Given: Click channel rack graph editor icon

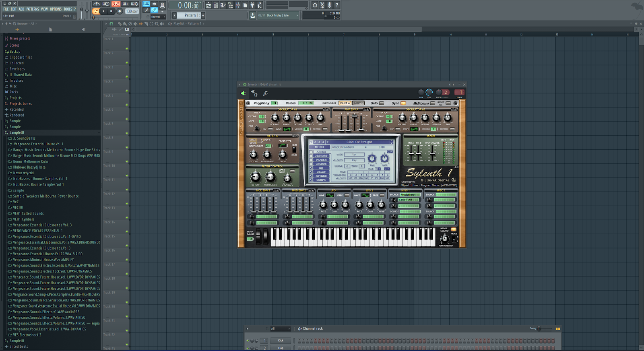Looking at the screenshot, I should click(x=558, y=328).
